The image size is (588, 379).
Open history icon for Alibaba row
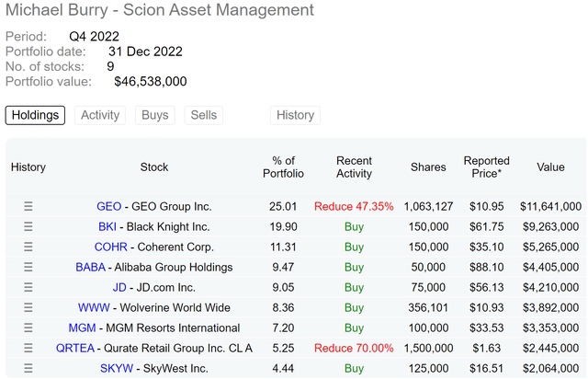pos(28,267)
